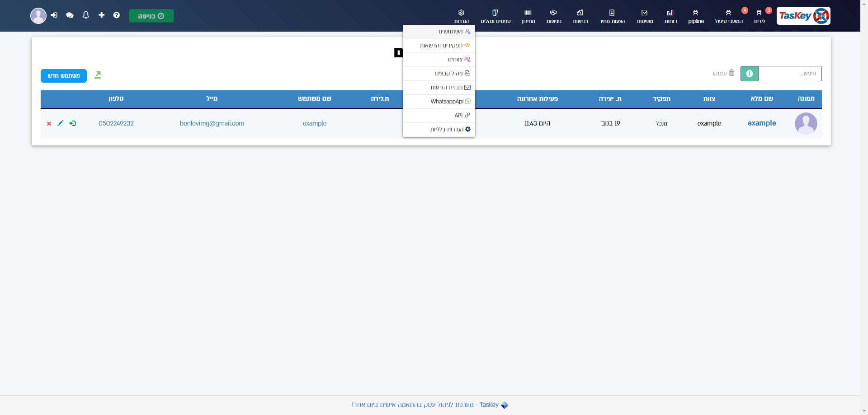This screenshot has width=868, height=415.
Task: Show deleted users via נמחקו trash toggle
Action: [723, 73]
